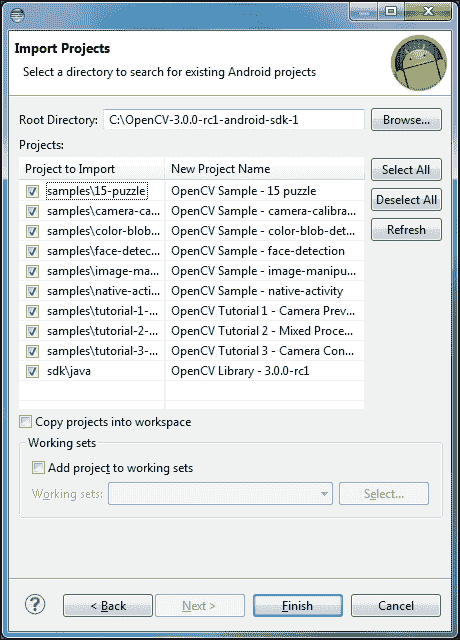The height and width of the screenshot is (640, 460).
Task: Click the Browse... button
Action: (x=406, y=120)
